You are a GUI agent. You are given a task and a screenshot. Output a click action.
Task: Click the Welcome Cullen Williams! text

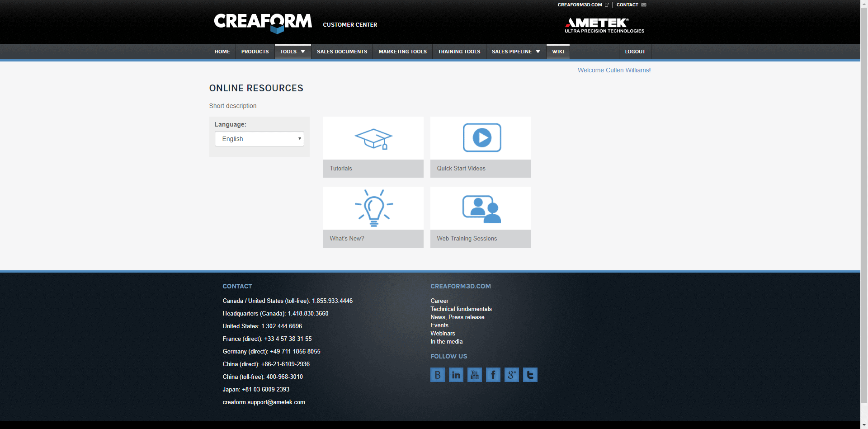pos(614,70)
